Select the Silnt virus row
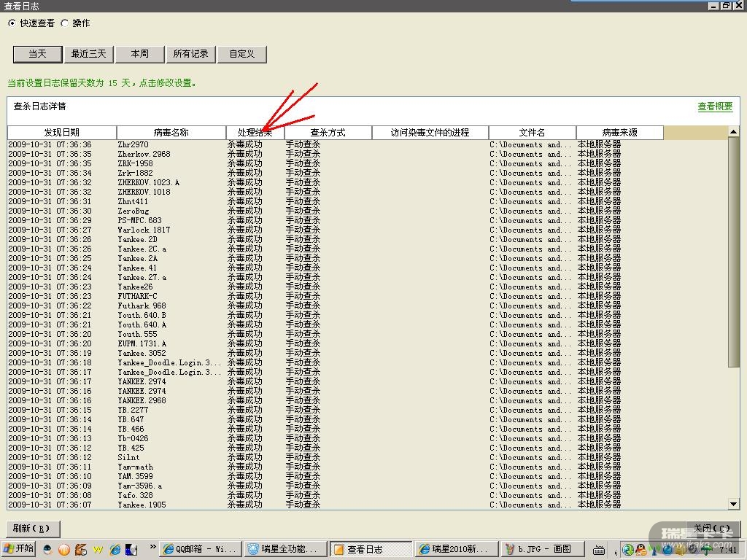Screen dimensions: 747x560 (336, 457)
